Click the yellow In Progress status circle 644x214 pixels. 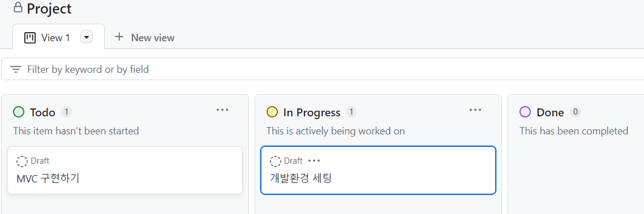click(272, 112)
